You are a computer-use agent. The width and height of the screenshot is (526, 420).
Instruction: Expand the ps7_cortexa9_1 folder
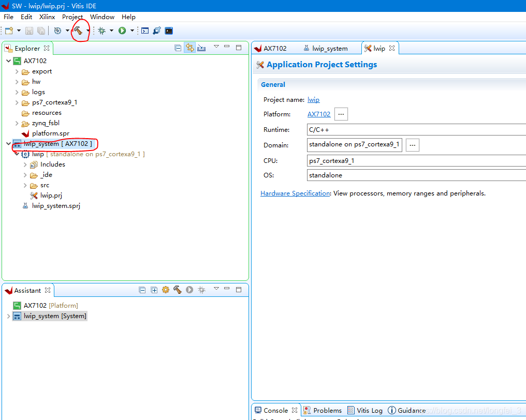(x=17, y=102)
